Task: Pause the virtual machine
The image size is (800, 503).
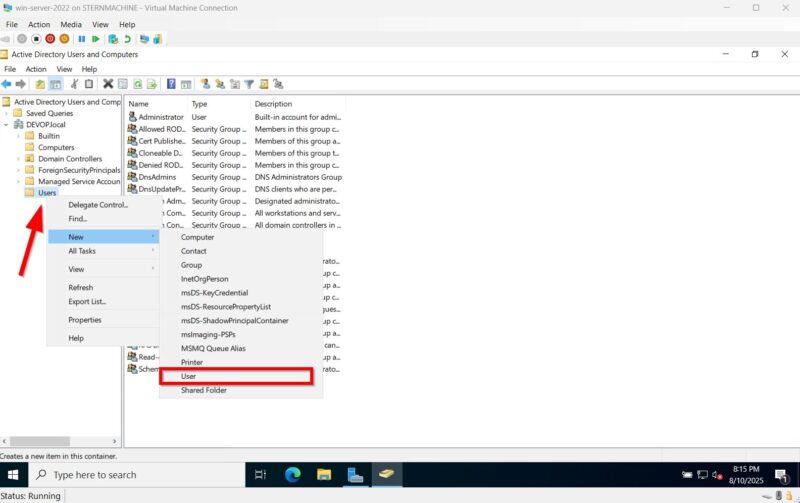Action: pyautogui.click(x=82, y=39)
